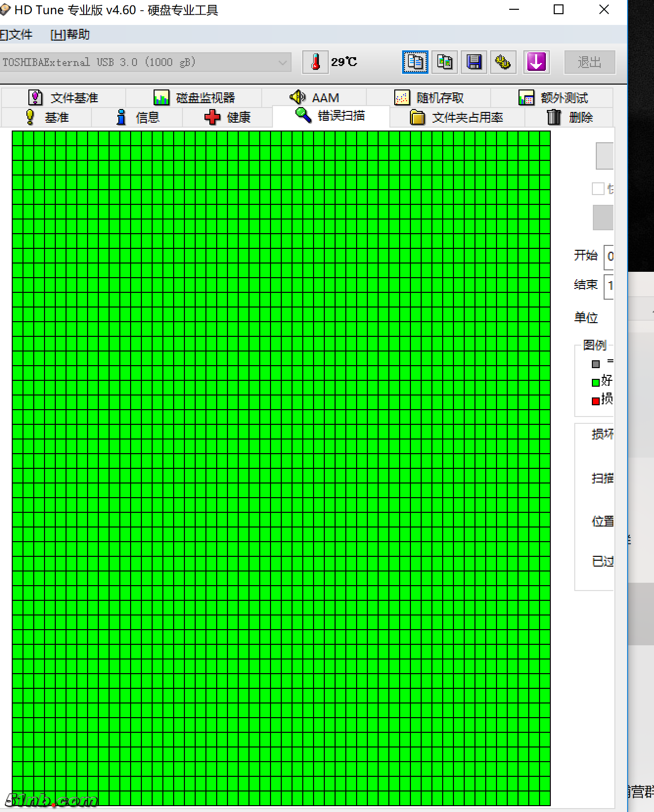This screenshot has width=654, height=812.
Task: Open the 健康 health tab
Action: [x=227, y=117]
